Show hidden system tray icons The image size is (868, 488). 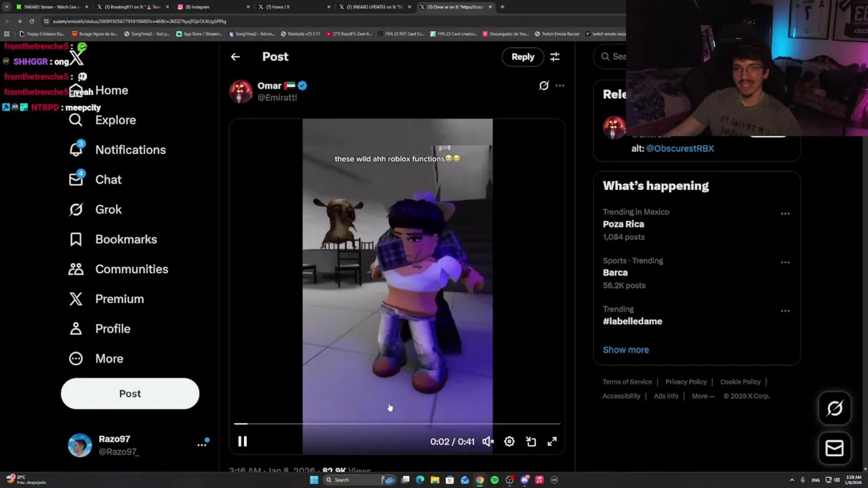coord(793,480)
